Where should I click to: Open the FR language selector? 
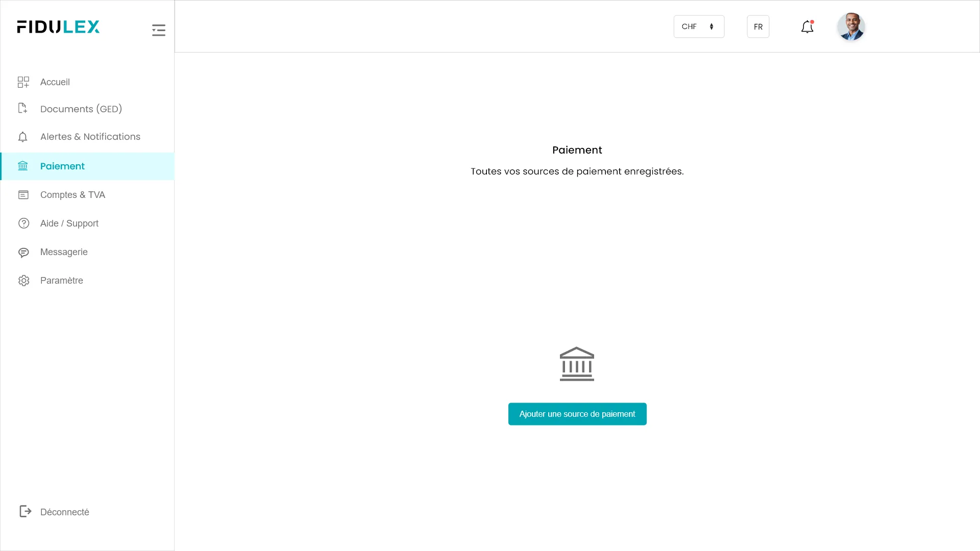pos(758,27)
